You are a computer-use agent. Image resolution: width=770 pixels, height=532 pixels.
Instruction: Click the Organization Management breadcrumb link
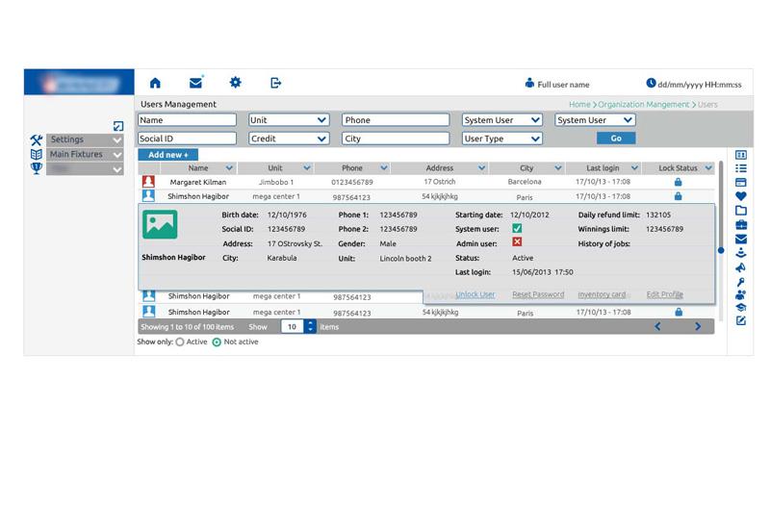click(x=643, y=105)
